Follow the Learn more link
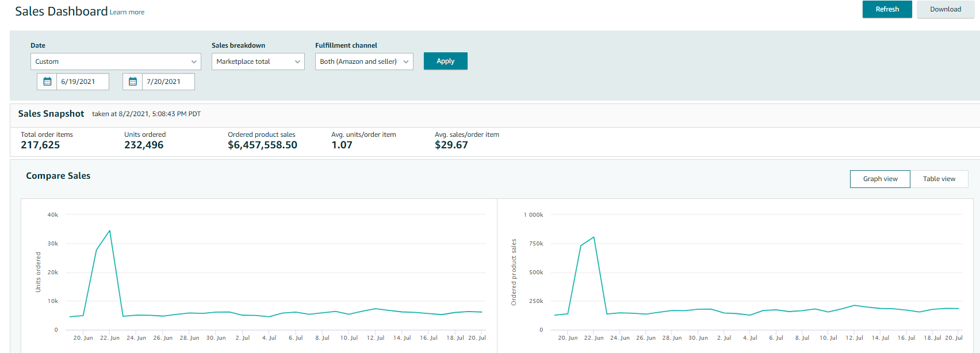Screen dimensions: 980x353 127,12
